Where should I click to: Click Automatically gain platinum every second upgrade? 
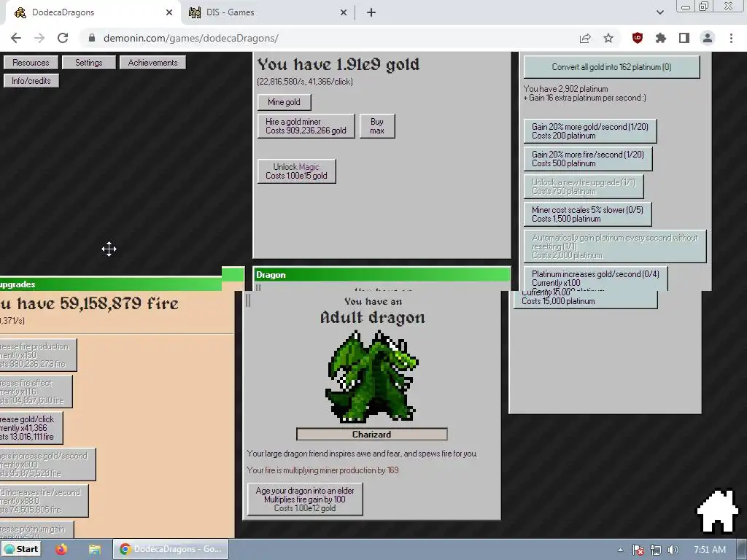click(614, 246)
